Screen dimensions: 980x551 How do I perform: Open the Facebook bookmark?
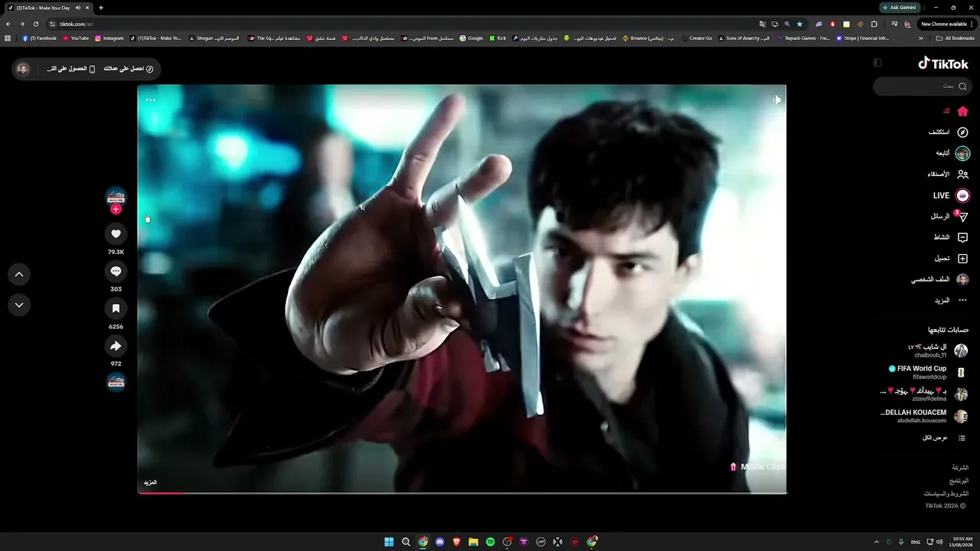pyautogui.click(x=39, y=38)
